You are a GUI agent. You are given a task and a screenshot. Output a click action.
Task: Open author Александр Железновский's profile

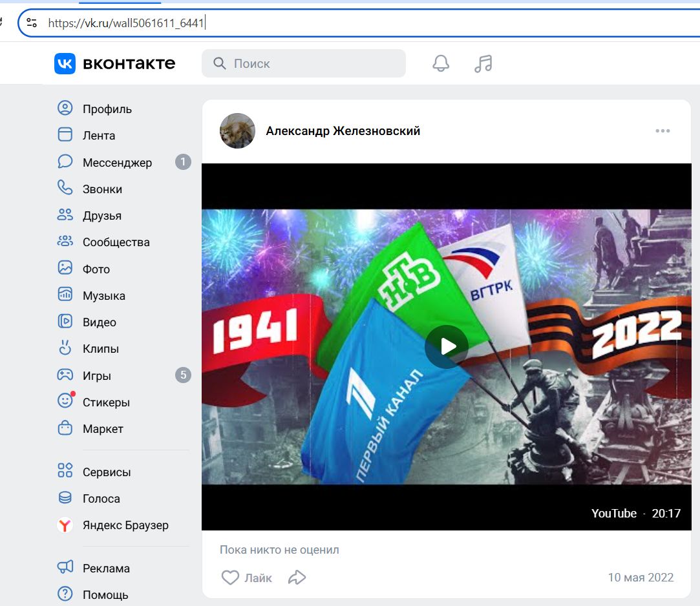[x=343, y=131]
